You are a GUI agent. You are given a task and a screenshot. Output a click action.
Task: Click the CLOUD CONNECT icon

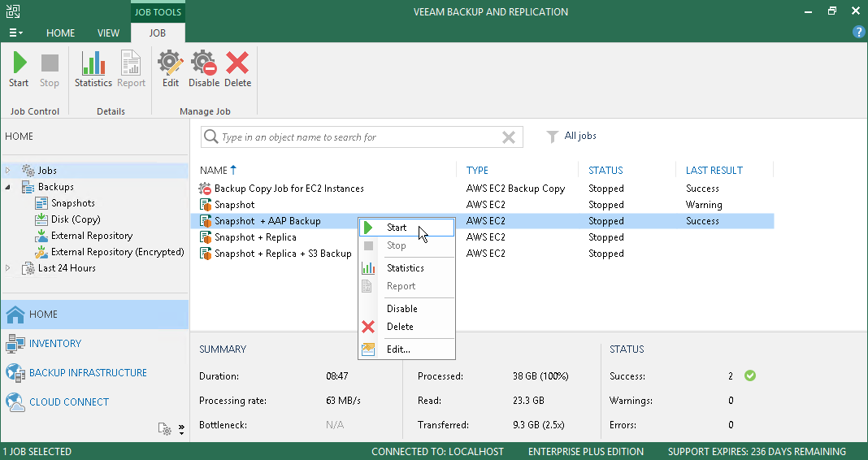click(x=15, y=402)
